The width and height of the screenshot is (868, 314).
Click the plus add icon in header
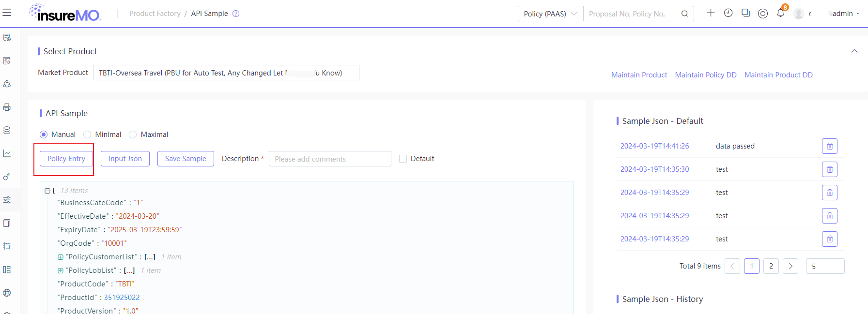click(711, 13)
